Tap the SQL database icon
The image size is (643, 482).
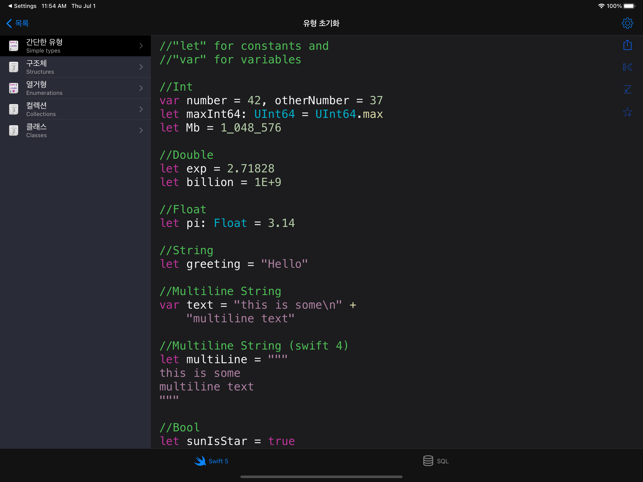(428, 461)
